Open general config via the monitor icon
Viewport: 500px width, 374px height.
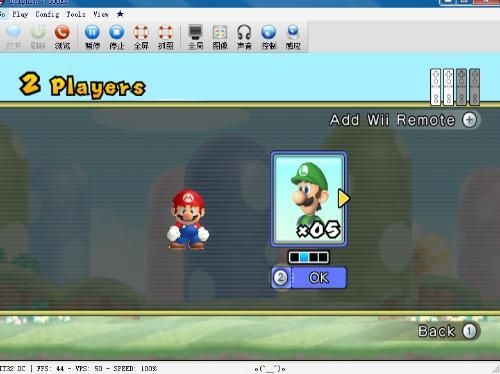(x=196, y=37)
